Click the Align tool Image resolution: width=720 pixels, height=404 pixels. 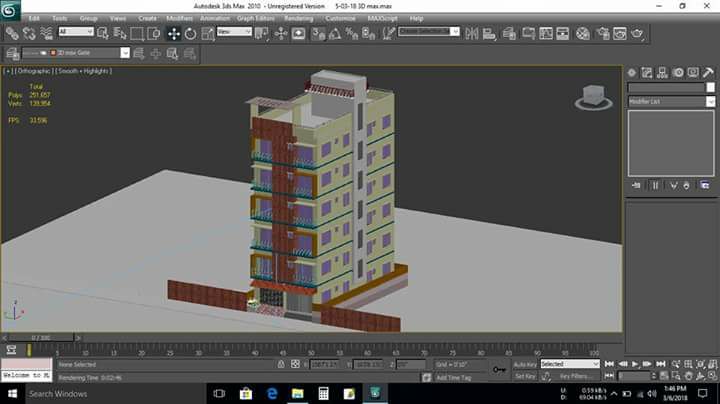click(489, 34)
